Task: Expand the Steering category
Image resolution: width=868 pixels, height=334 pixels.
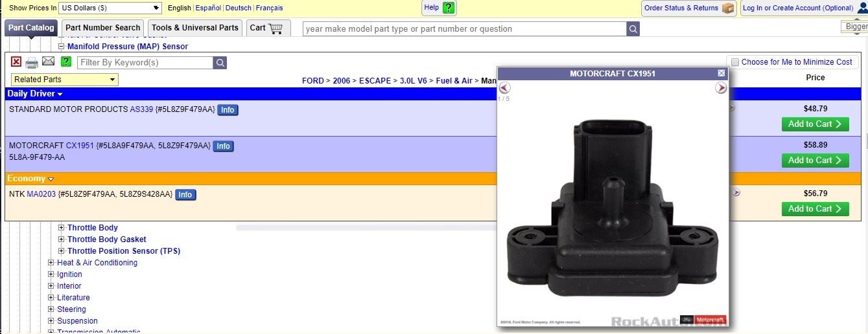Action: click(x=51, y=309)
